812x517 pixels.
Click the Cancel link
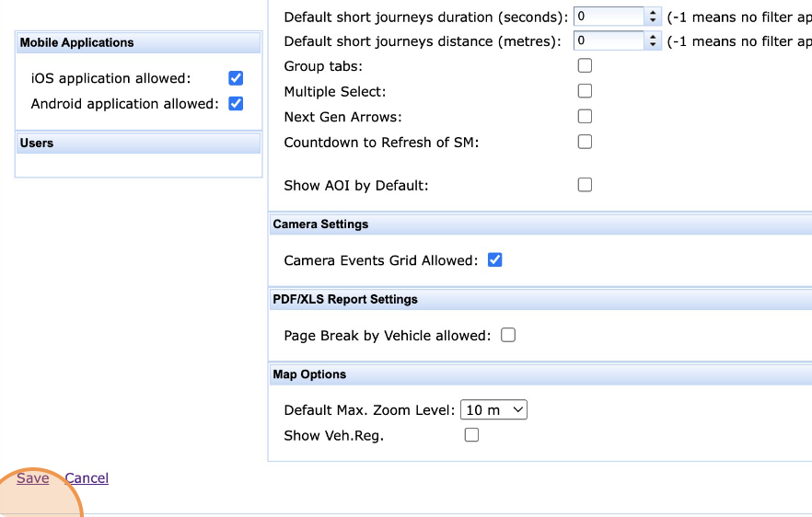(87, 478)
